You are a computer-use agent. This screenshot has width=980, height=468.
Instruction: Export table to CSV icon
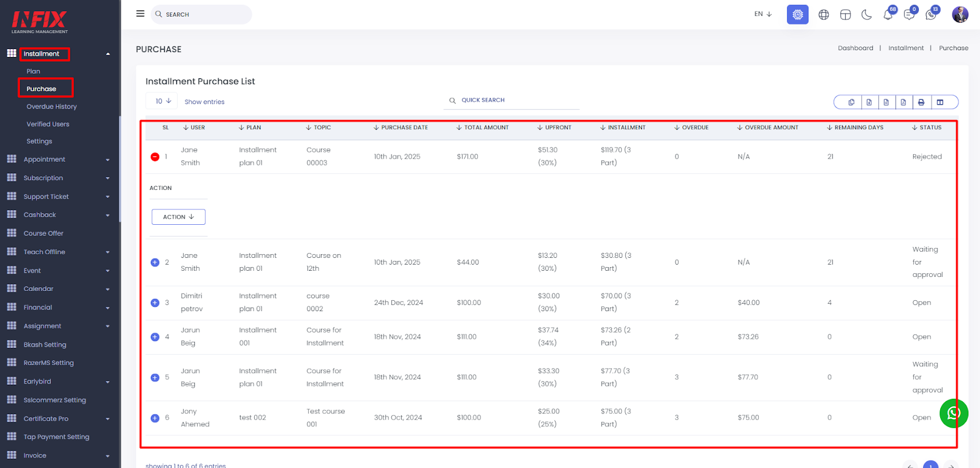point(886,102)
